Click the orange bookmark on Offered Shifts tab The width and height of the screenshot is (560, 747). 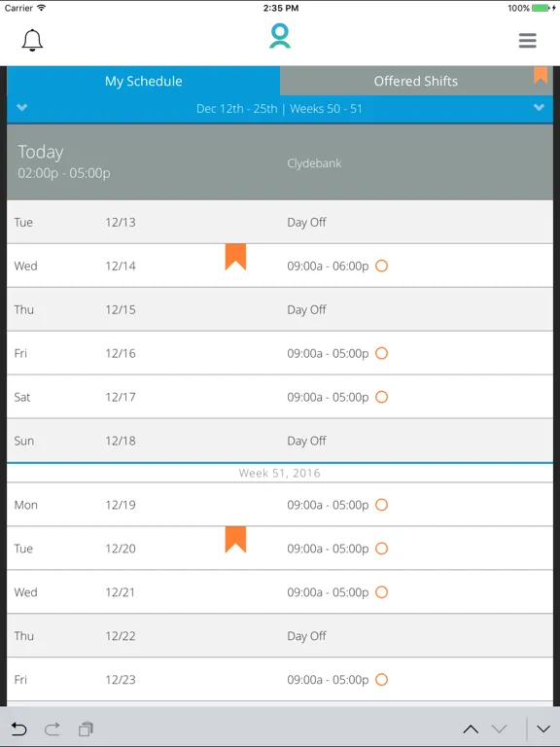pyautogui.click(x=541, y=75)
